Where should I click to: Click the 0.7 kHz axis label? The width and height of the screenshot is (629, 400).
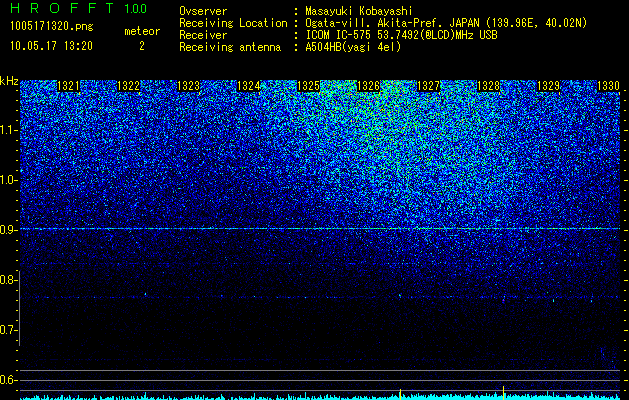click(9, 330)
